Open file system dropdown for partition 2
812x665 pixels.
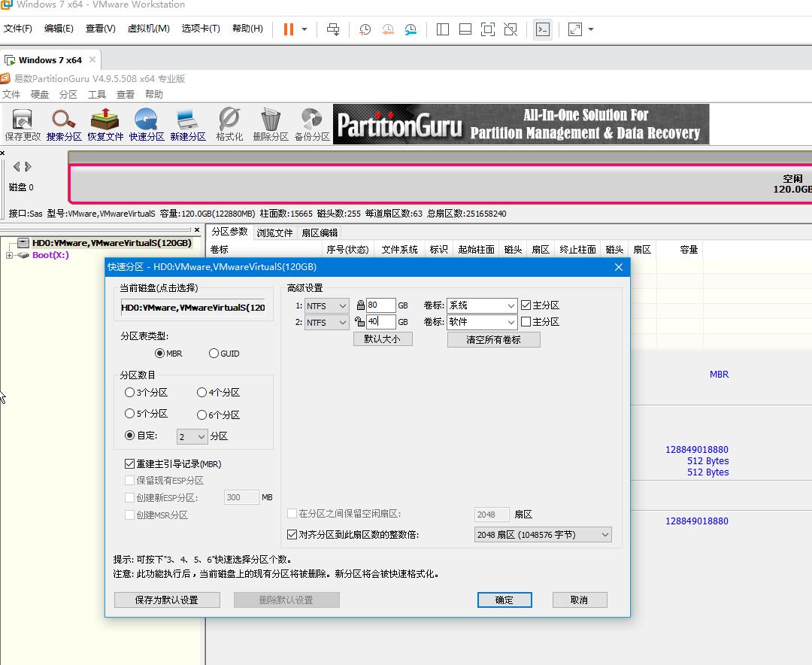(326, 323)
